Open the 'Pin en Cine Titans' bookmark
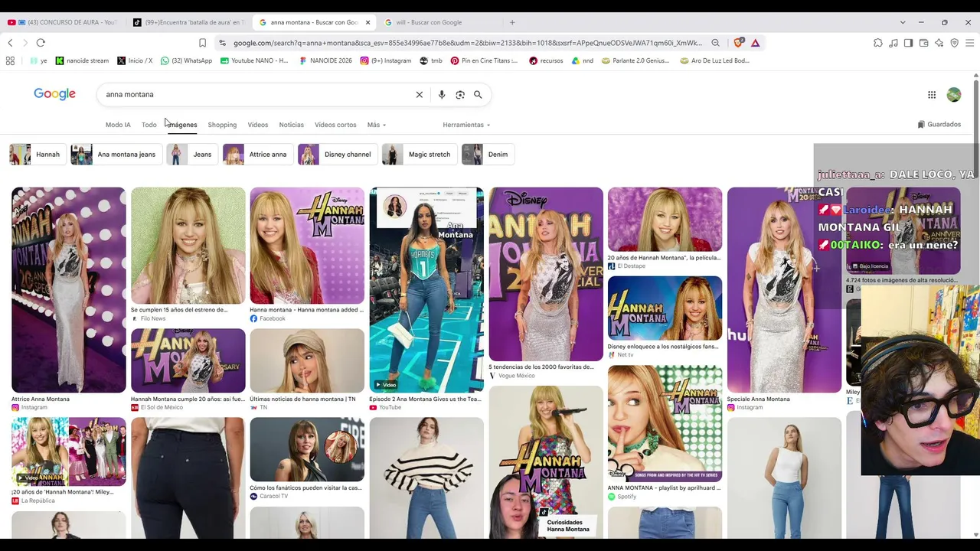Screen dimensions: 980x551 click(x=484, y=60)
